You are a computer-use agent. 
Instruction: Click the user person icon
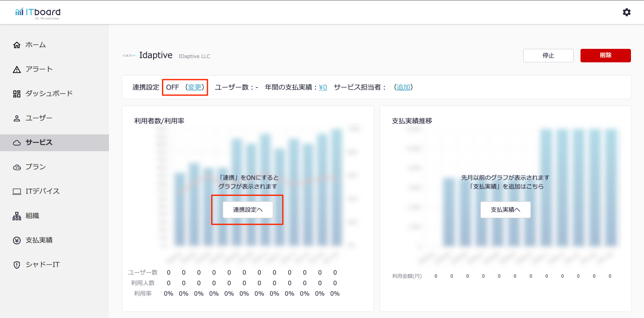tap(17, 118)
